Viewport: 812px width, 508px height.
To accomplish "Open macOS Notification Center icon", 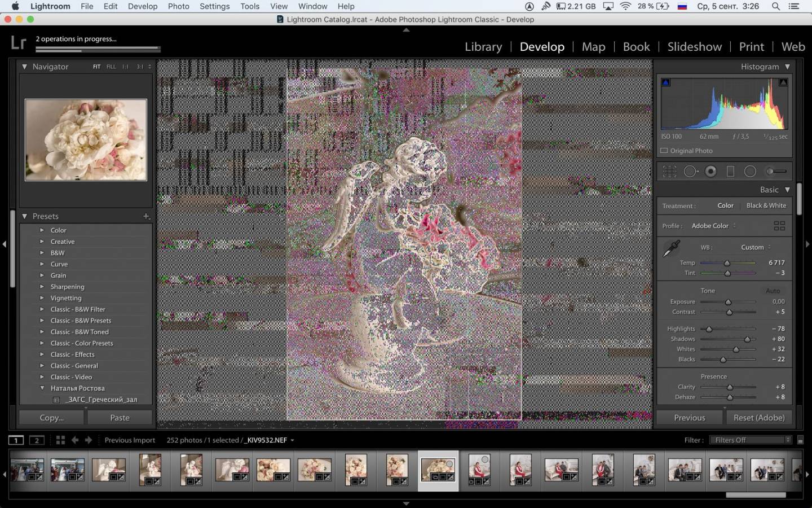I will 794,6.
